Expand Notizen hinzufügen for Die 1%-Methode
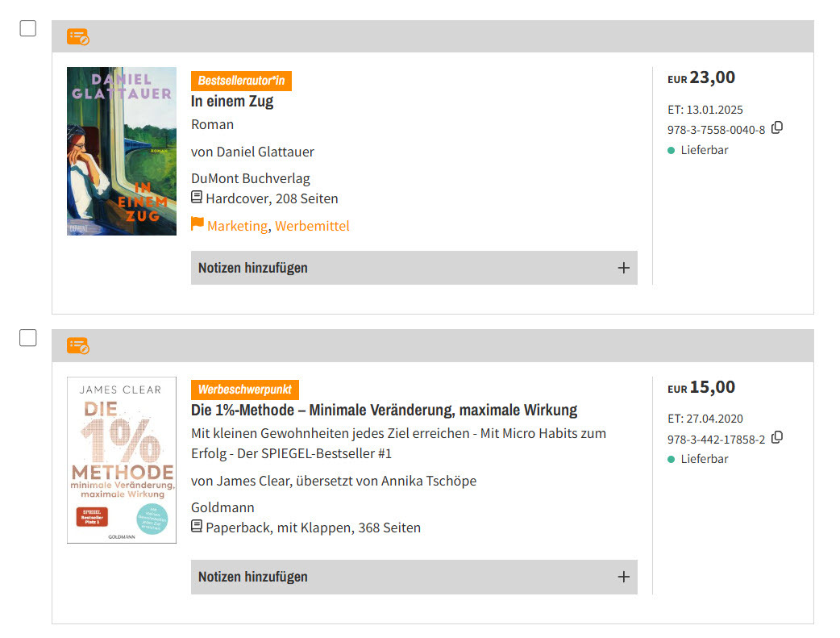Screen dimensions: 840x638 click(x=414, y=577)
